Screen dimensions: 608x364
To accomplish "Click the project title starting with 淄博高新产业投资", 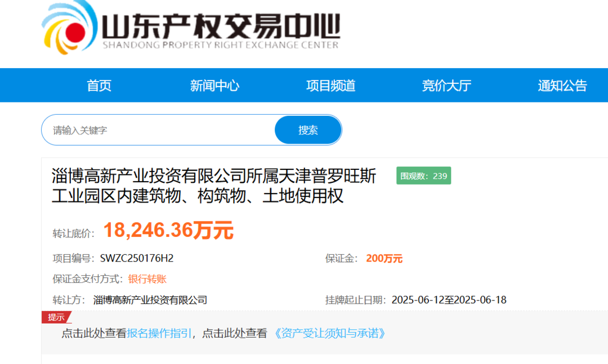I will pyautogui.click(x=214, y=186).
